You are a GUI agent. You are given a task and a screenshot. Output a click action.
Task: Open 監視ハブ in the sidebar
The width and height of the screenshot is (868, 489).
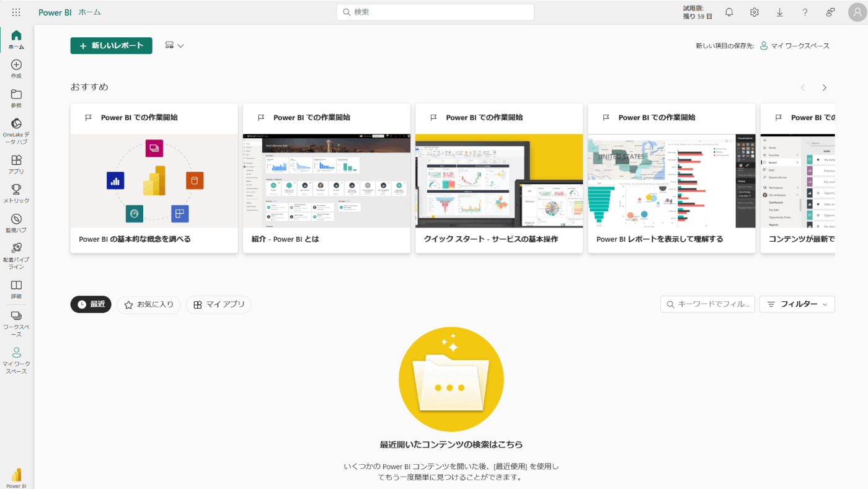(16, 223)
